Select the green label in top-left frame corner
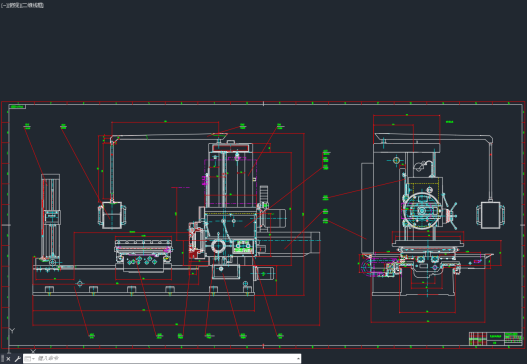 17,107
